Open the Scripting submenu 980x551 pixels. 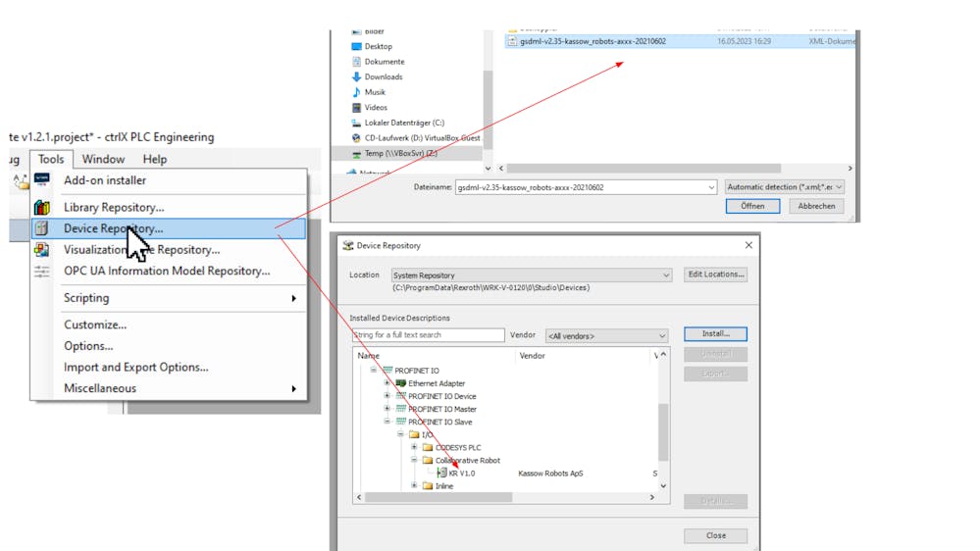[169, 298]
